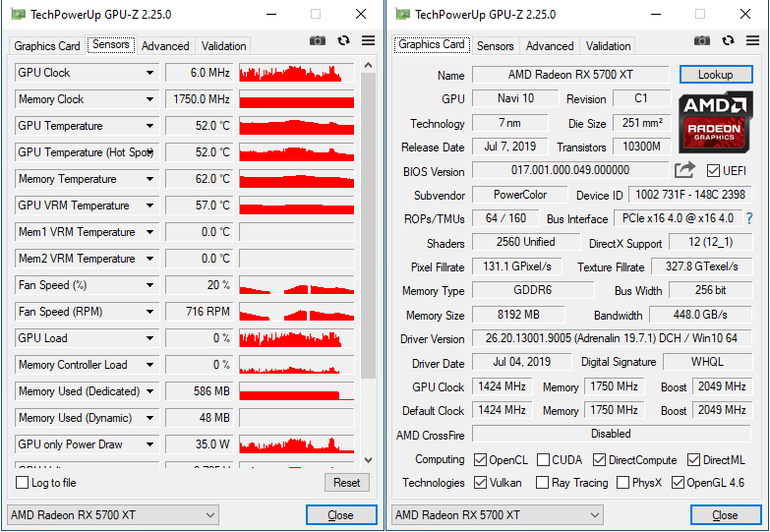Click the sensors list scrollbar thumb
The width and height of the screenshot is (770, 532).
pos(369,225)
